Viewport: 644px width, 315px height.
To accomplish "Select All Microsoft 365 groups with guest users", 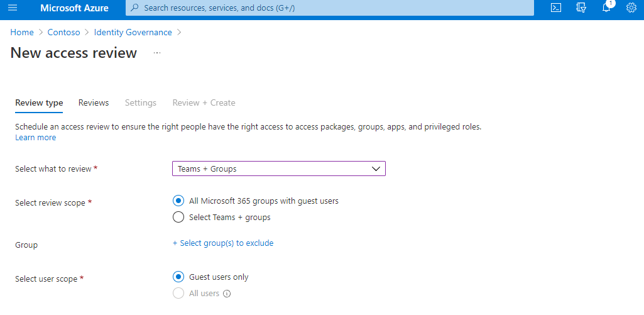I will click(178, 201).
